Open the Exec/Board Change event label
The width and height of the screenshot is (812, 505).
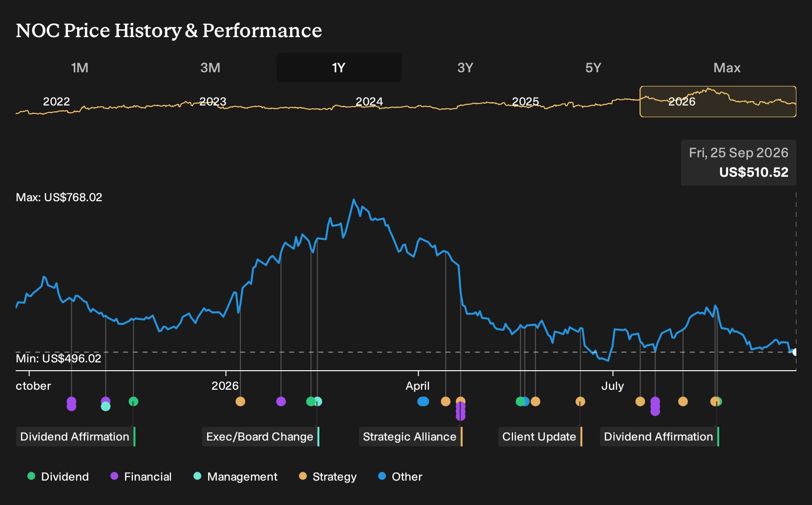point(260,437)
